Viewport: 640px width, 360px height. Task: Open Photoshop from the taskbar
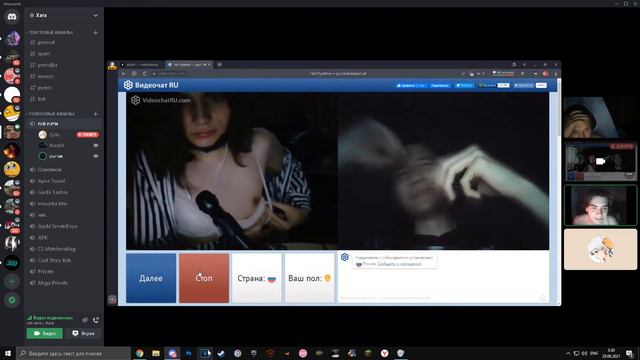pyautogui.click(x=189, y=353)
